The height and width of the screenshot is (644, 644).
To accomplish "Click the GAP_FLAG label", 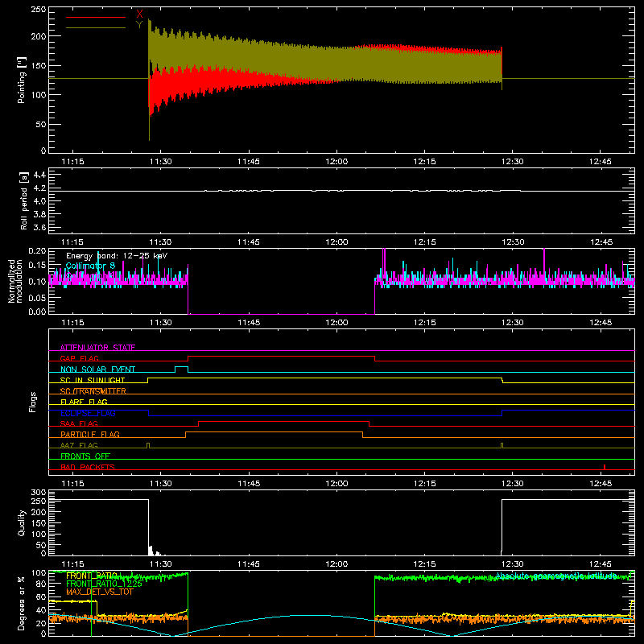I will (79, 358).
